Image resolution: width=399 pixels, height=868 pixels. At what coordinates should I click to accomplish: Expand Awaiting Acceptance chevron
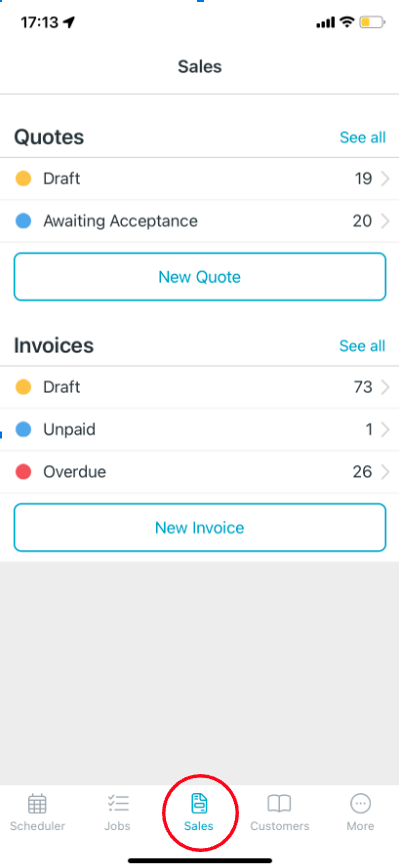pos(386,222)
